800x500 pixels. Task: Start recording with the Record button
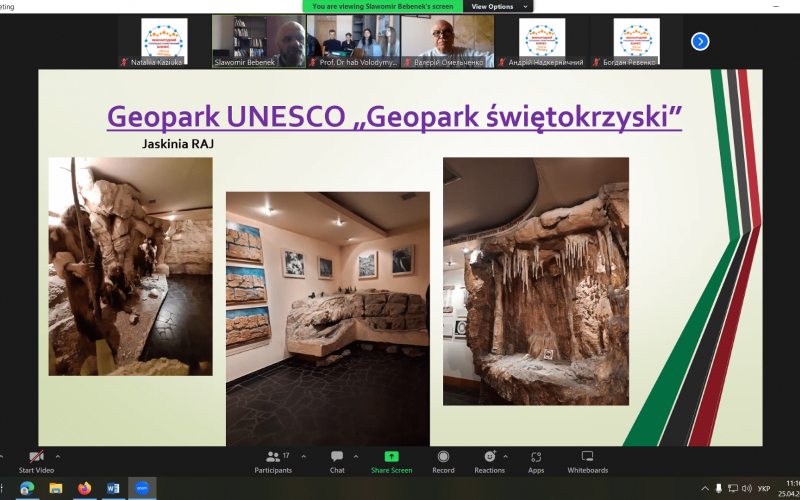(x=443, y=462)
